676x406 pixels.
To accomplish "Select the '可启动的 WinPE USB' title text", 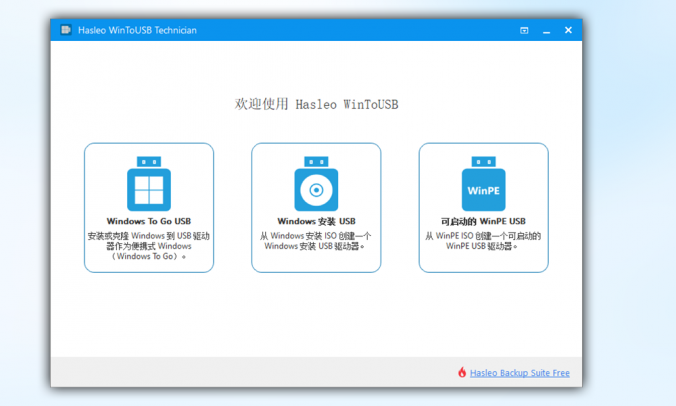I will click(x=483, y=221).
